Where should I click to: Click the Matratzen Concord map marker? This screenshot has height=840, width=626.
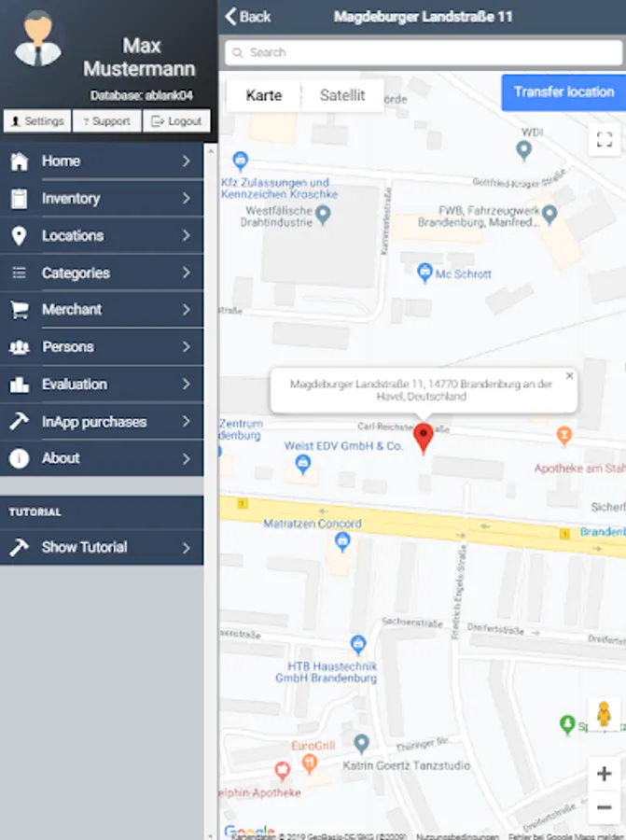342,542
